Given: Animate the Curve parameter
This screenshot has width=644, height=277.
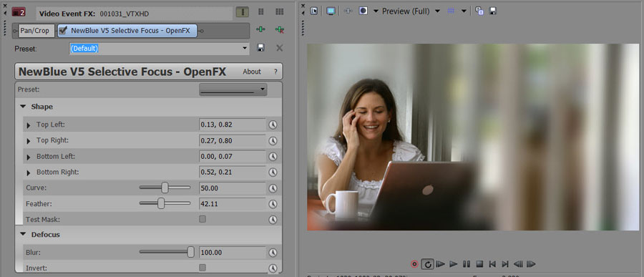Looking at the screenshot, I should click(x=273, y=188).
